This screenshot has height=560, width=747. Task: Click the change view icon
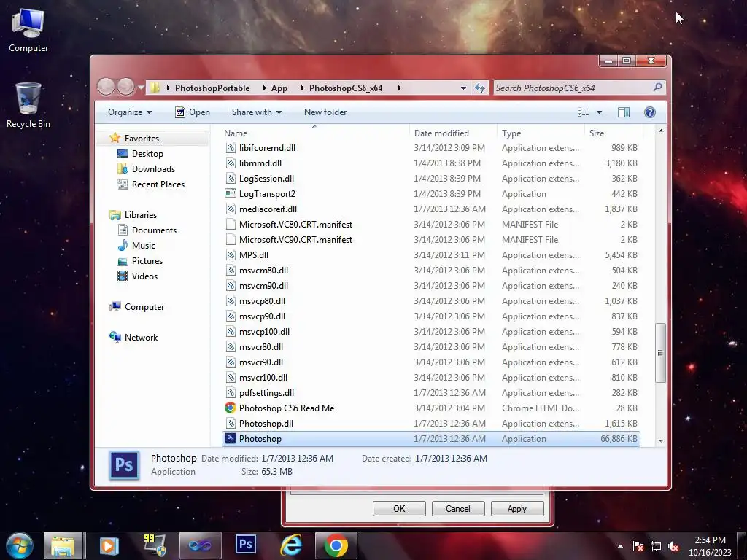(x=583, y=112)
